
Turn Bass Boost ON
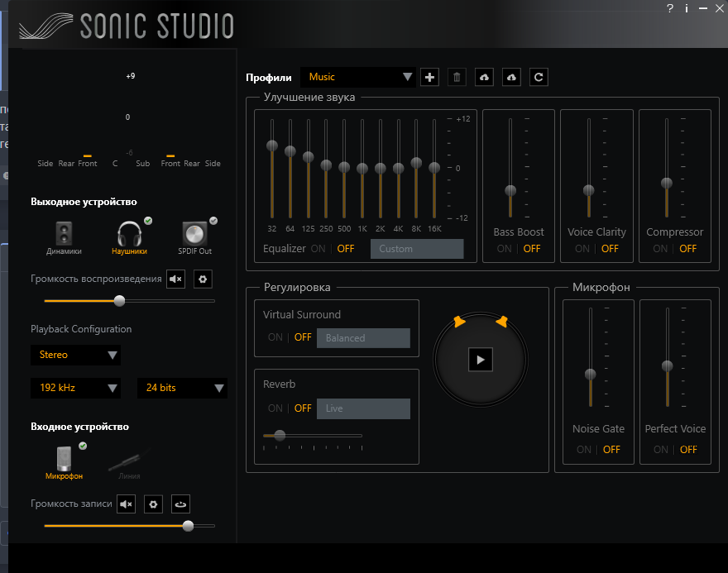click(x=504, y=249)
